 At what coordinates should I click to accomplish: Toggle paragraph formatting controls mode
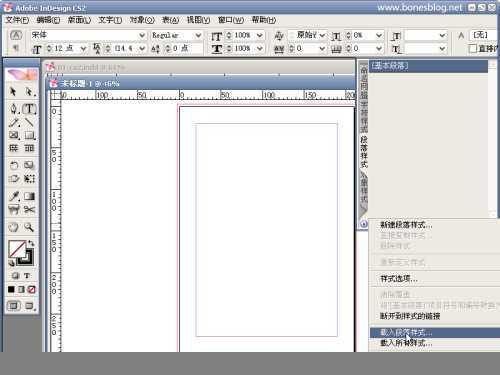(x=16, y=49)
